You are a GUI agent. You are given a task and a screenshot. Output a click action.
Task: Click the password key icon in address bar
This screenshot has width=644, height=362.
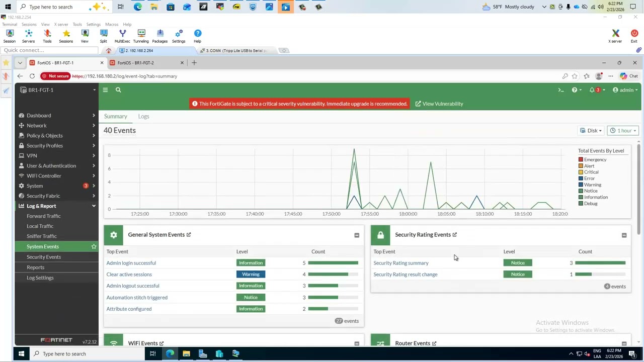pyautogui.click(x=565, y=76)
